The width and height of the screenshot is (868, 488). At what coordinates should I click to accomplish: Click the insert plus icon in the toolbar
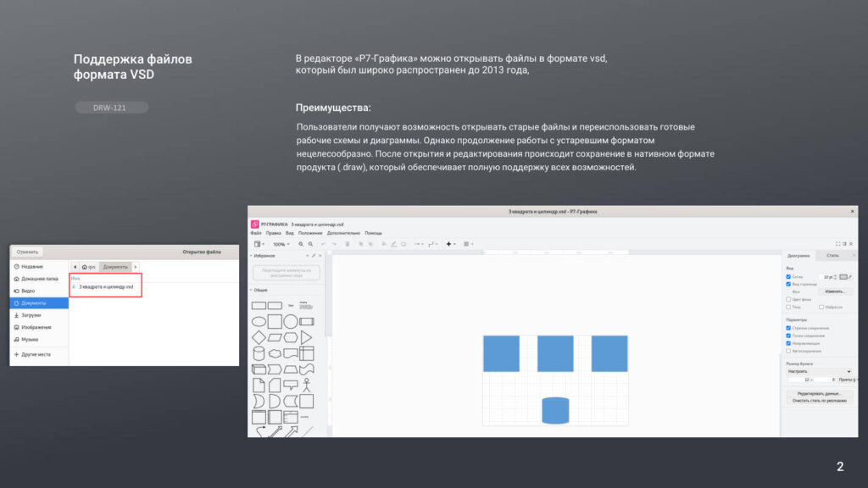[449, 244]
